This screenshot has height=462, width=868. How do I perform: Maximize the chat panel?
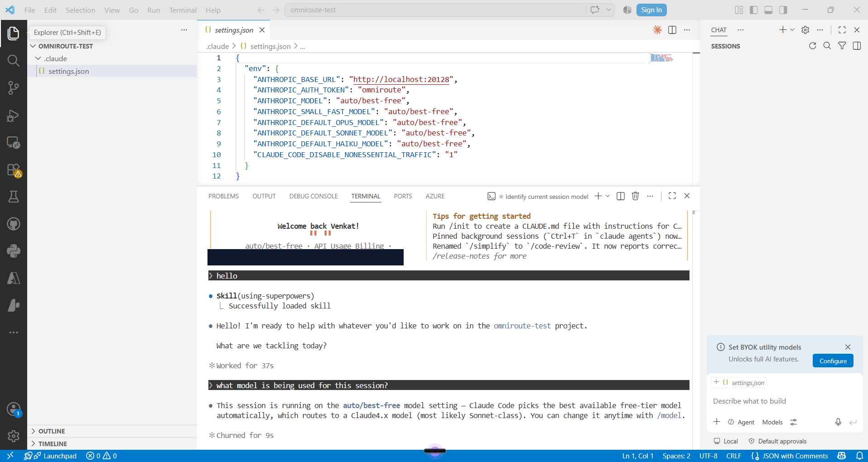click(842, 30)
